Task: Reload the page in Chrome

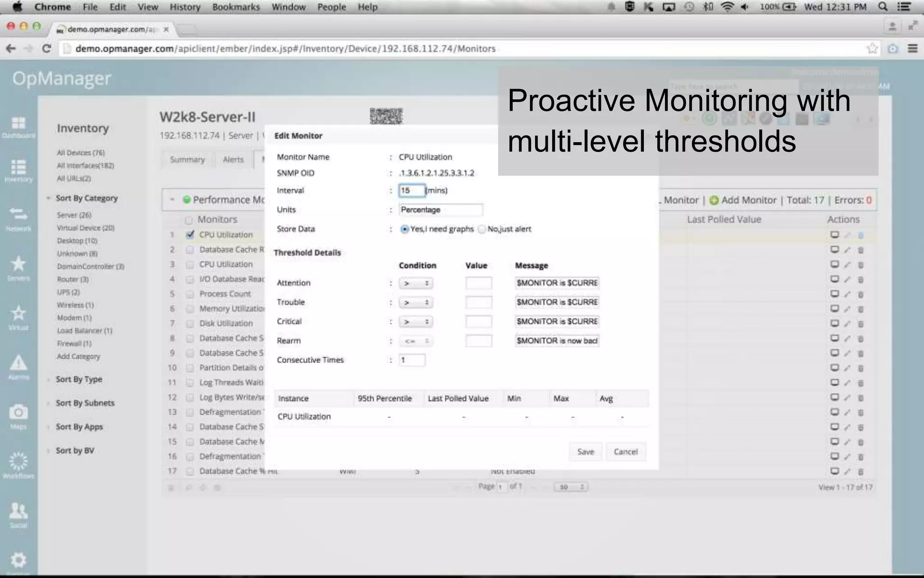Action: [46, 48]
